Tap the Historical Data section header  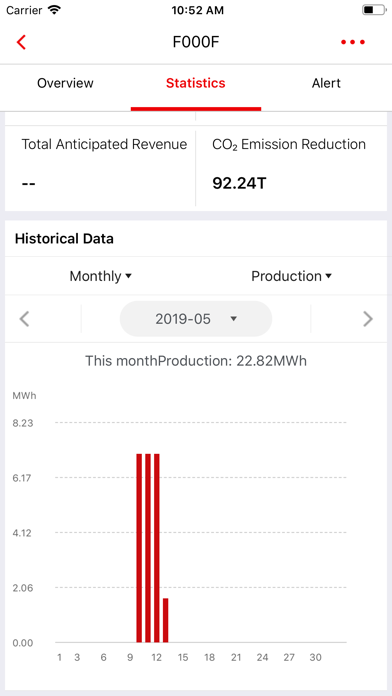(x=64, y=239)
